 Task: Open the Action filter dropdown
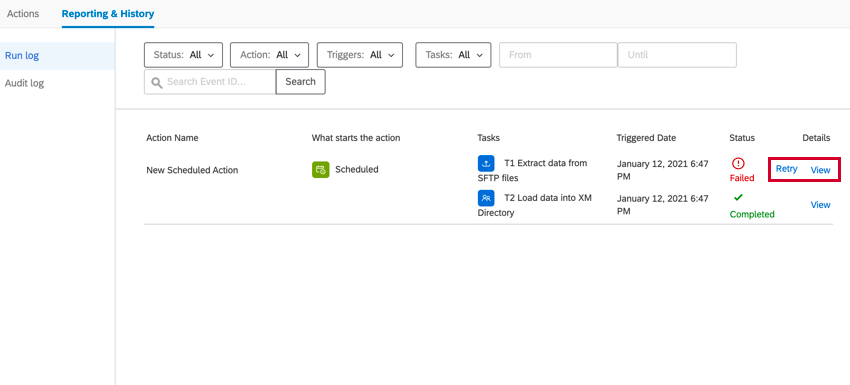coord(269,55)
